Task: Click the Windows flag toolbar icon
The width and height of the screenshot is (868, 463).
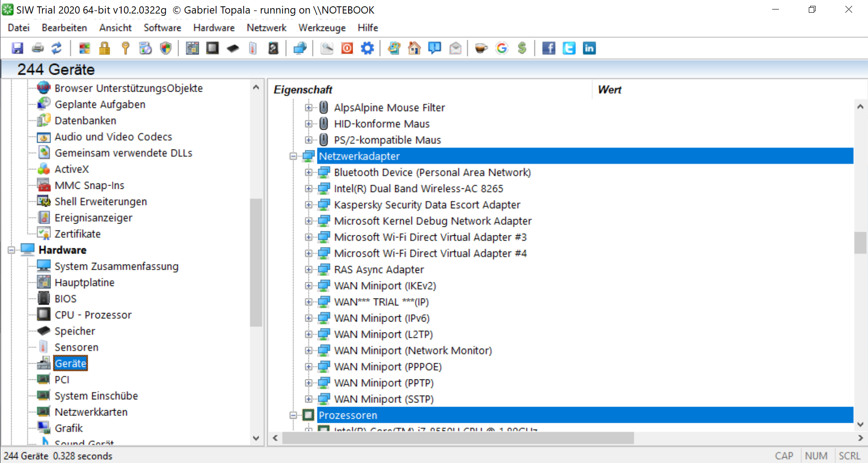Action: click(85, 48)
